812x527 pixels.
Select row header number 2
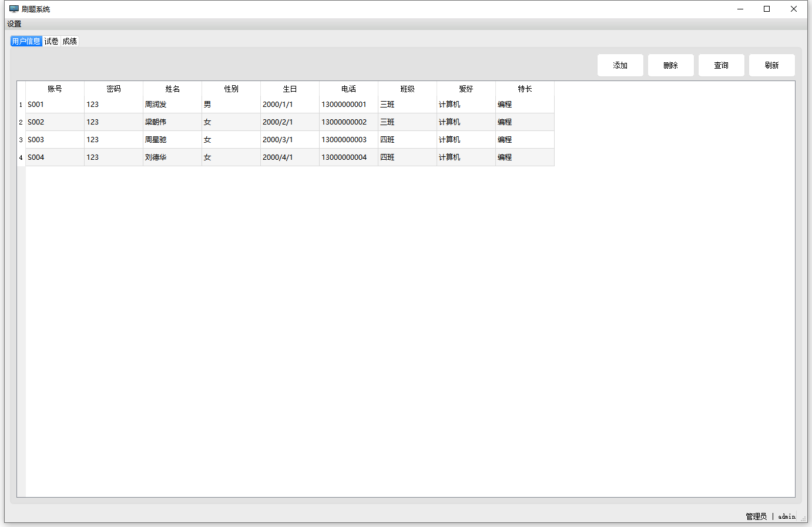point(21,122)
